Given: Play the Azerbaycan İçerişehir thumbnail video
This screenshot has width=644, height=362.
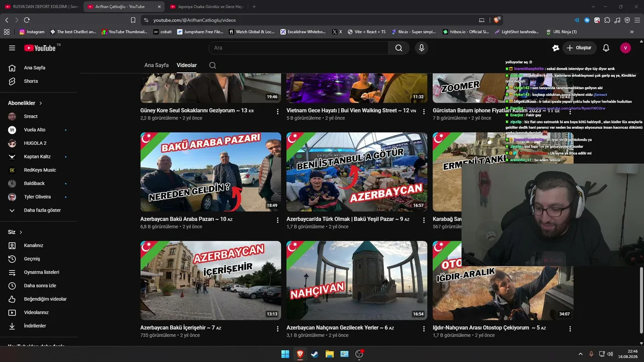Looking at the screenshot, I should click(211, 281).
